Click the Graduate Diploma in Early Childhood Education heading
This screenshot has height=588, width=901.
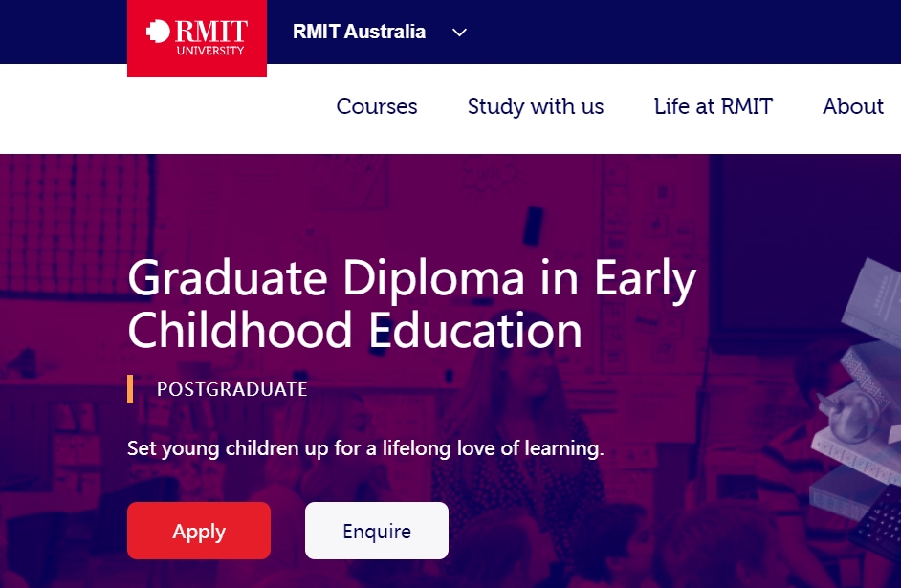411,304
